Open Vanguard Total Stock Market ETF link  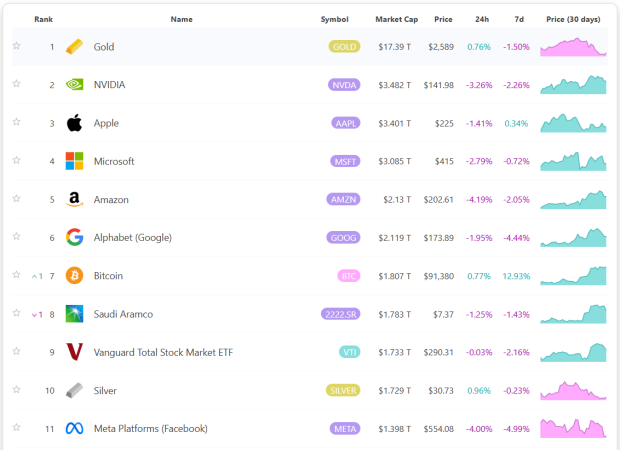click(x=163, y=352)
